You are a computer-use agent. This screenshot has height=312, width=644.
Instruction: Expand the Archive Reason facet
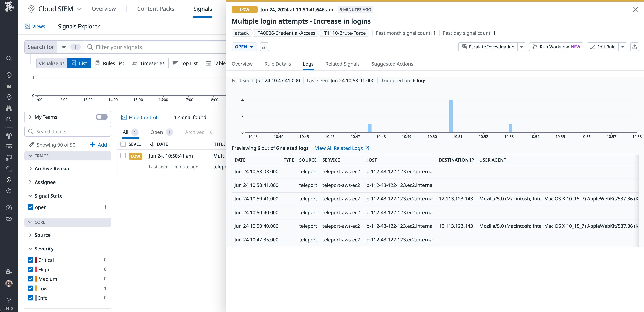pos(52,168)
